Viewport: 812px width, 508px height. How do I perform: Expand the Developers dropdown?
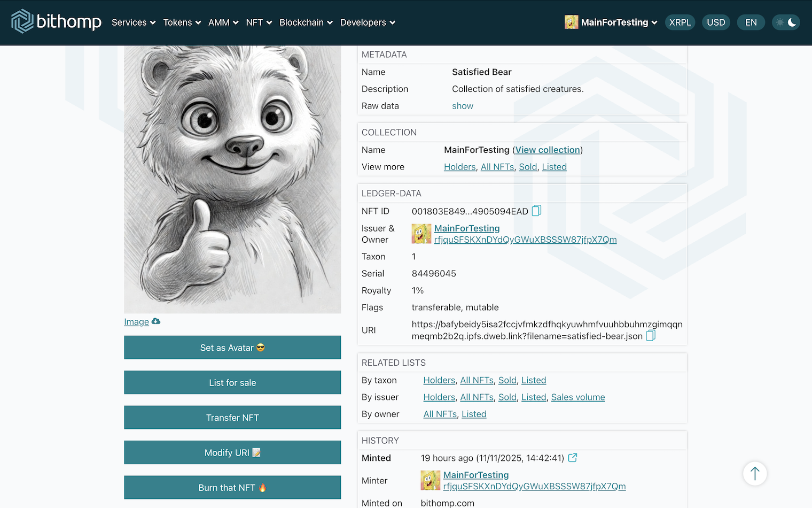click(368, 22)
